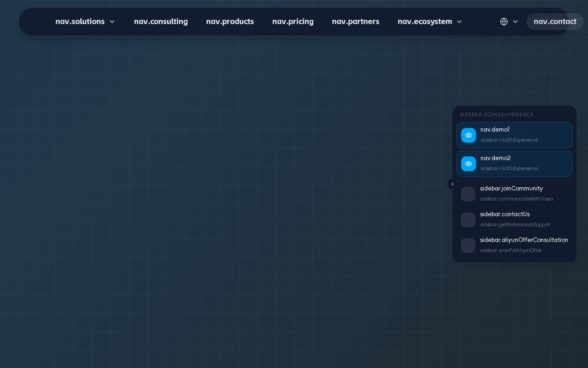The width and height of the screenshot is (588, 368).
Task: Open the nav.products menu item
Action: 230,22
